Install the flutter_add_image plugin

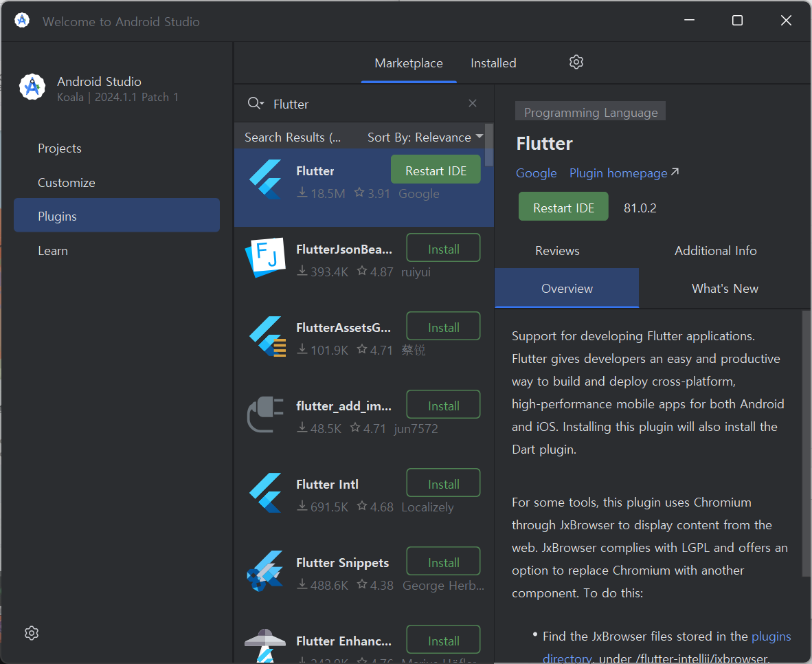coord(443,405)
